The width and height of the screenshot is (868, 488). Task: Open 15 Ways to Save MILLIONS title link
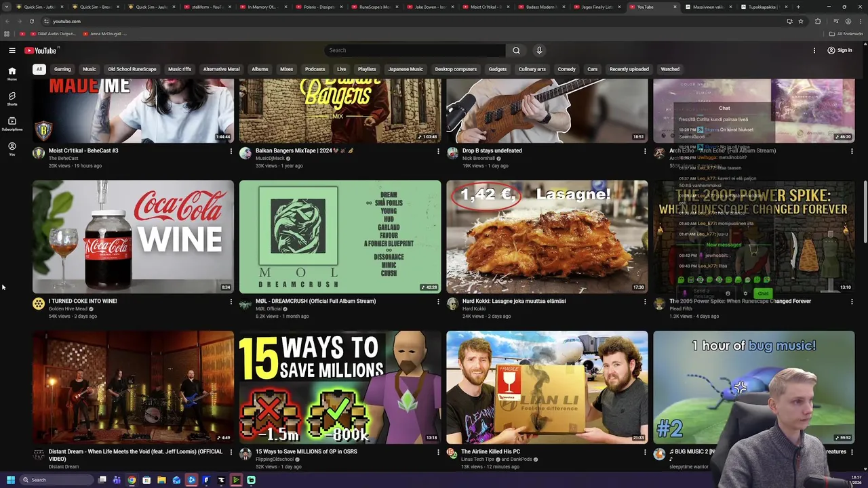pyautogui.click(x=307, y=451)
